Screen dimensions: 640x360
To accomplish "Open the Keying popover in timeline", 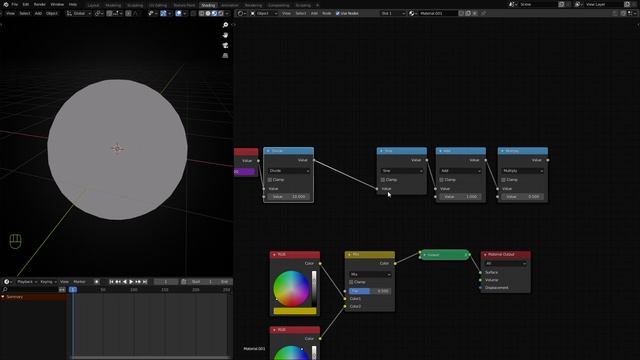I will [x=48, y=282].
